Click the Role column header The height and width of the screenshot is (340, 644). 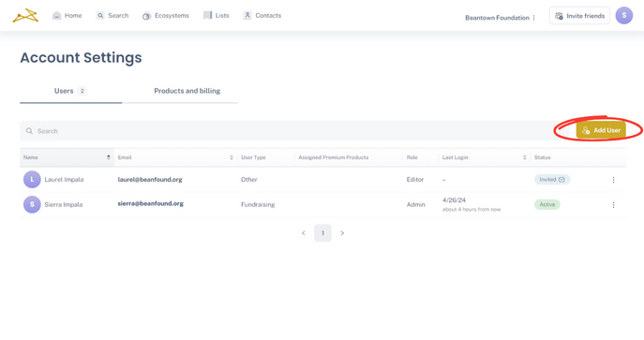(x=412, y=157)
